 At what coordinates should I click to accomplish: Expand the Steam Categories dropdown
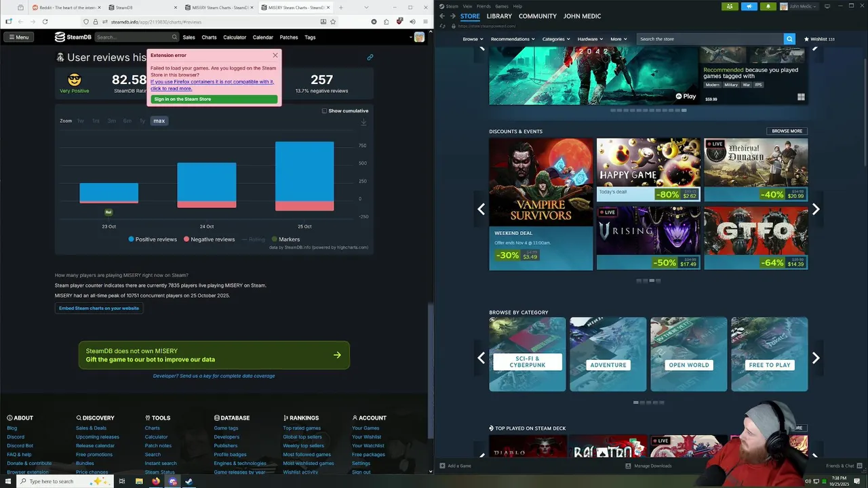tap(557, 39)
